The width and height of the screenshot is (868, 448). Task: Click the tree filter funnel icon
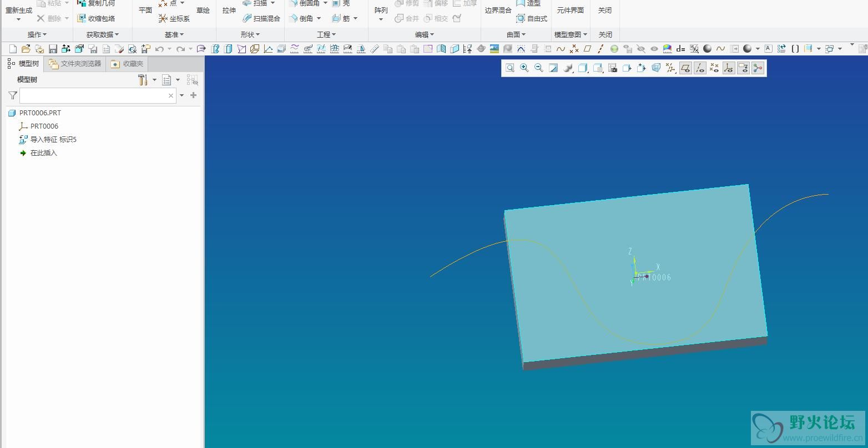(x=13, y=95)
